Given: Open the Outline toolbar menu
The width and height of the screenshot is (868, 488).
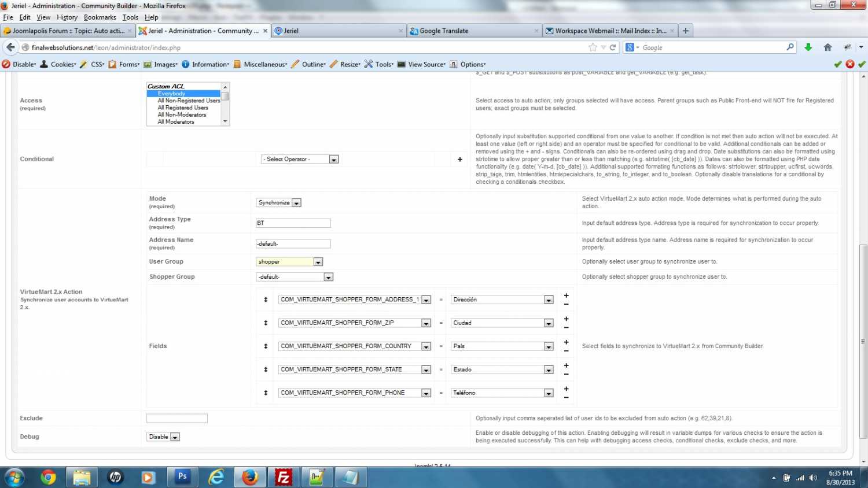Looking at the screenshot, I should [x=308, y=64].
